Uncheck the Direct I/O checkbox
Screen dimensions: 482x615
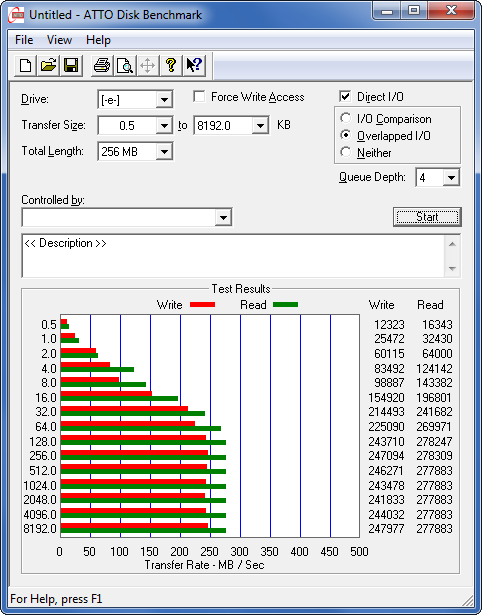pyautogui.click(x=345, y=96)
